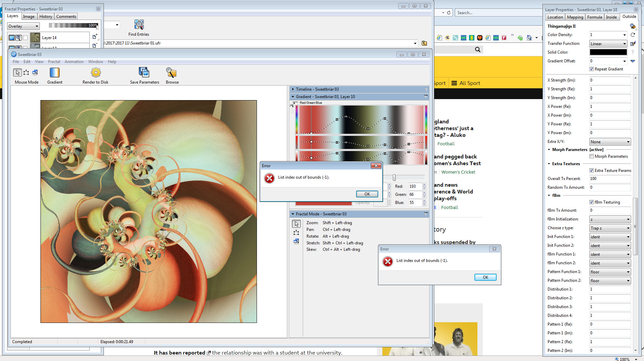This screenshot has height=361, width=644.
Task: Collapse the Extra Textures section
Action: [x=549, y=164]
